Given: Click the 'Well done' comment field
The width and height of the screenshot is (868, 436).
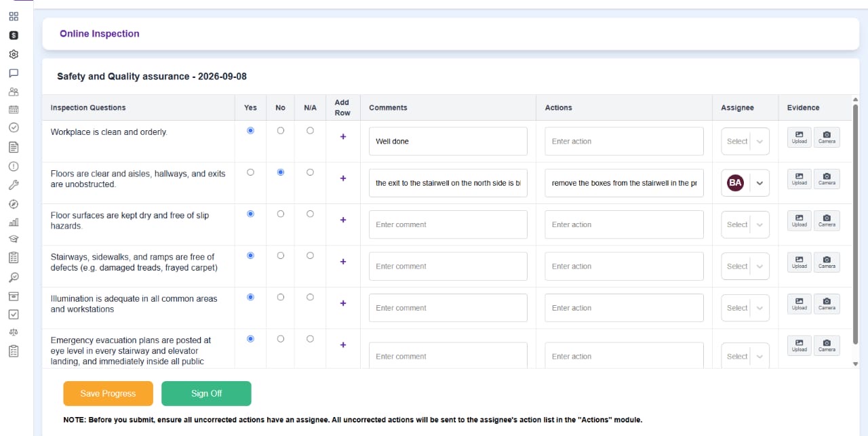Looking at the screenshot, I should [448, 141].
